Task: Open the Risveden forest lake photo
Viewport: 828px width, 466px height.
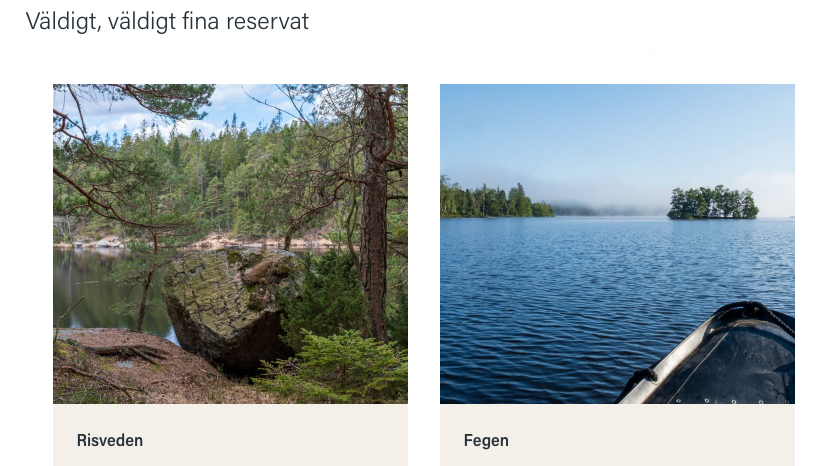Action: coord(230,244)
